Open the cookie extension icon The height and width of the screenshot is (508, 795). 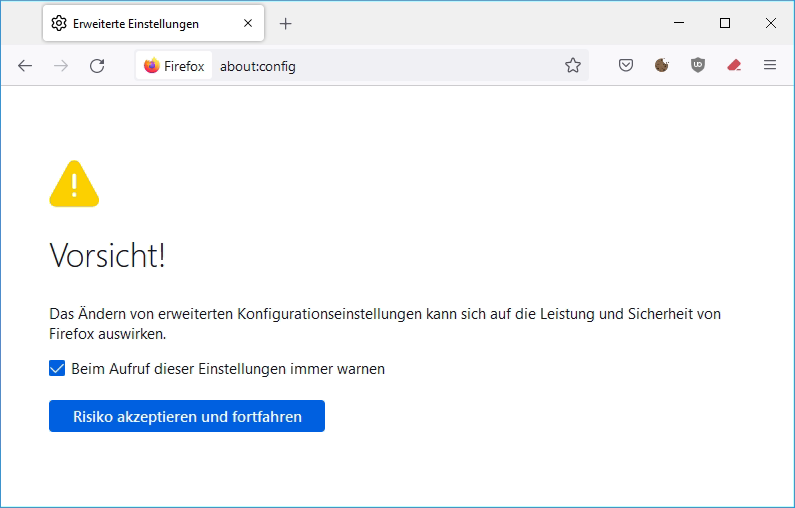[662, 65]
